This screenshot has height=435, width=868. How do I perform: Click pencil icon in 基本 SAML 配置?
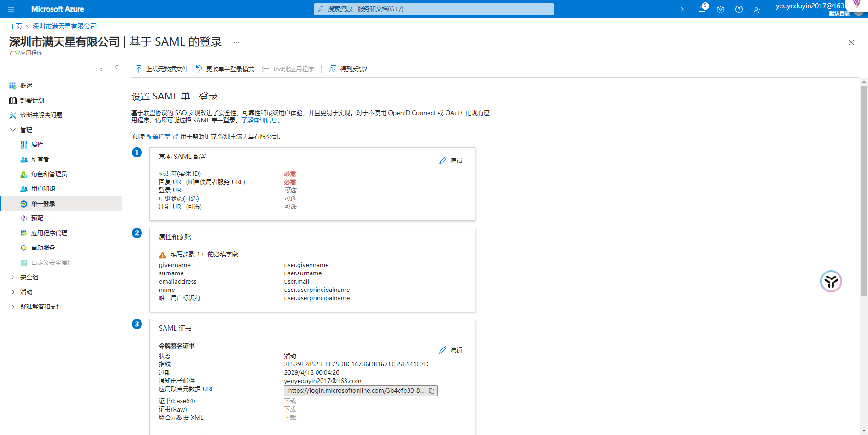click(443, 161)
